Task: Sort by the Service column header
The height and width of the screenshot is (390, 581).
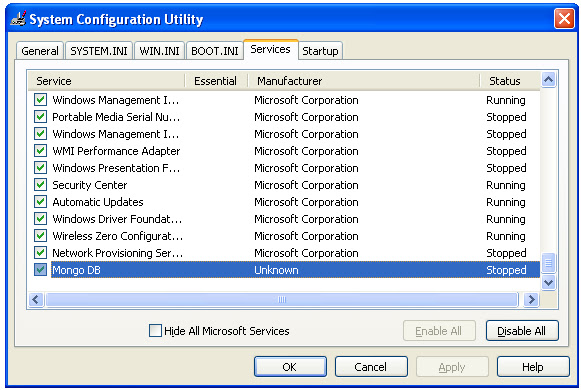Action: click(106, 81)
